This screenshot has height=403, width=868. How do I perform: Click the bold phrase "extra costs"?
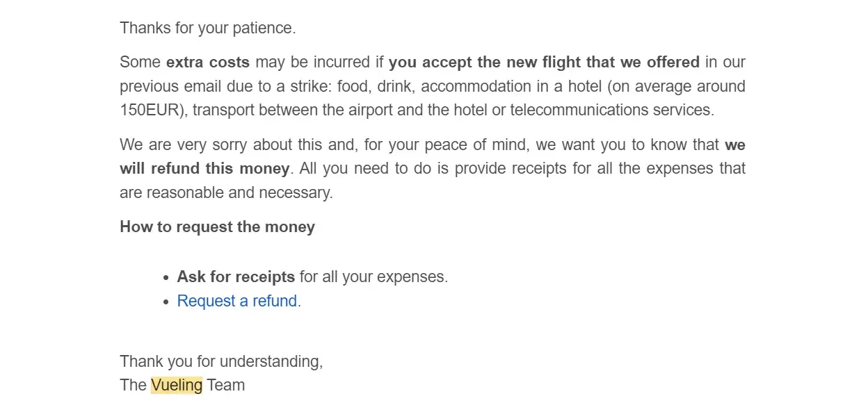208,63
